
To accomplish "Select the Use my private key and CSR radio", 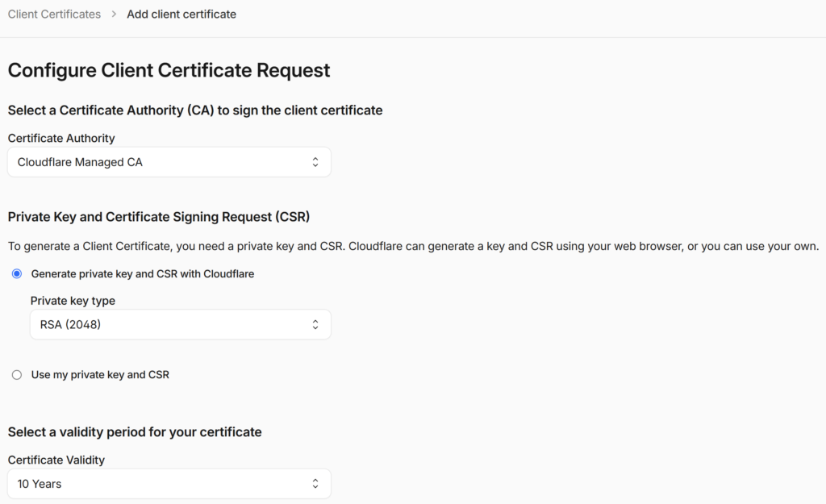I will (17, 375).
